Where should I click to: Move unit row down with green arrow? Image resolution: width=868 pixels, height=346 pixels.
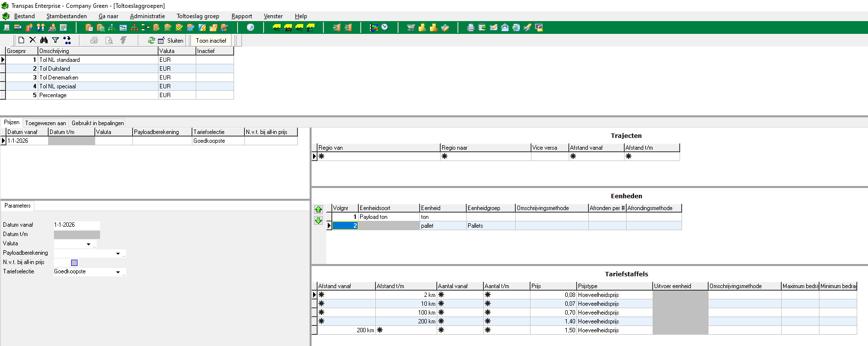(318, 221)
